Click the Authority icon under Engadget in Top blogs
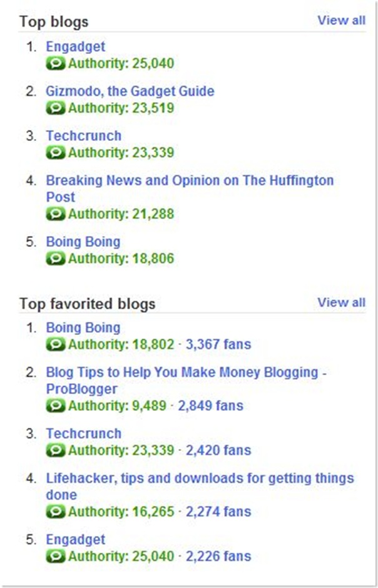Screen dimensions: 378x588 56,63
